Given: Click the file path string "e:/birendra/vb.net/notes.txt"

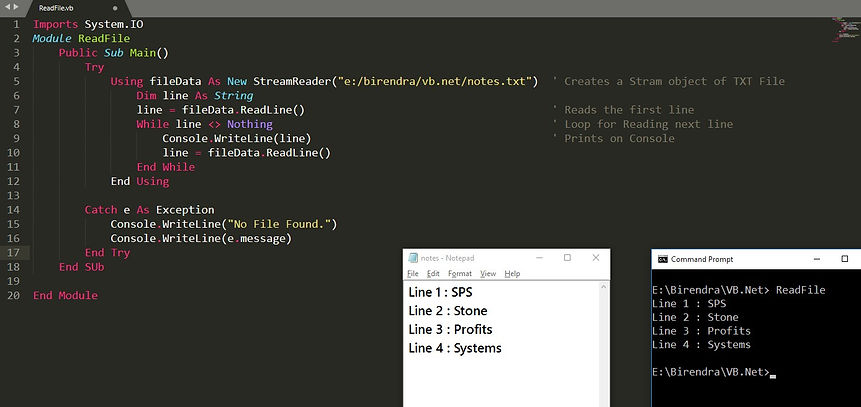Looking at the screenshot, I should [437, 81].
